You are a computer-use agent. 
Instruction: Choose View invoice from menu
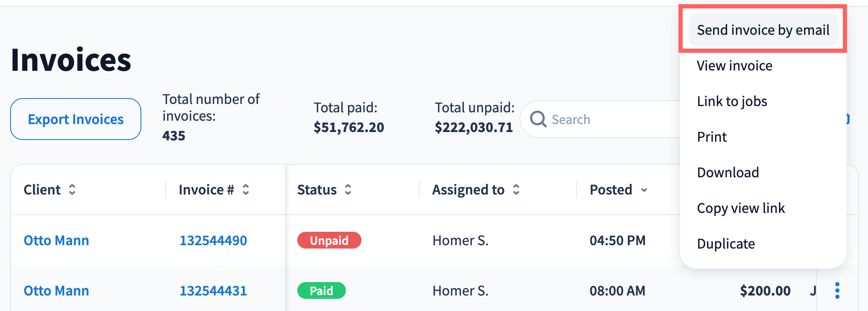(734, 66)
